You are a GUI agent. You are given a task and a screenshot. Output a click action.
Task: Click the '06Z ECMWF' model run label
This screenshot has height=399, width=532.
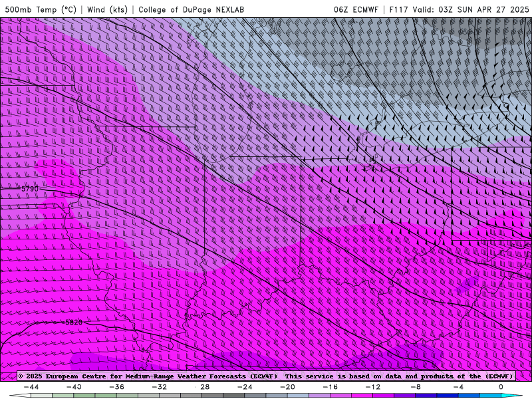(356, 9)
